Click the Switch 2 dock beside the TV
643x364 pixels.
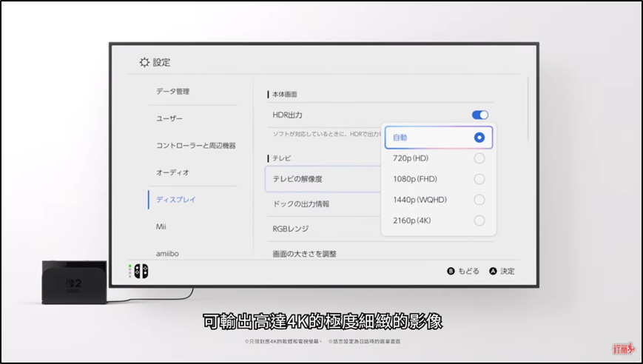pyautogui.click(x=74, y=283)
